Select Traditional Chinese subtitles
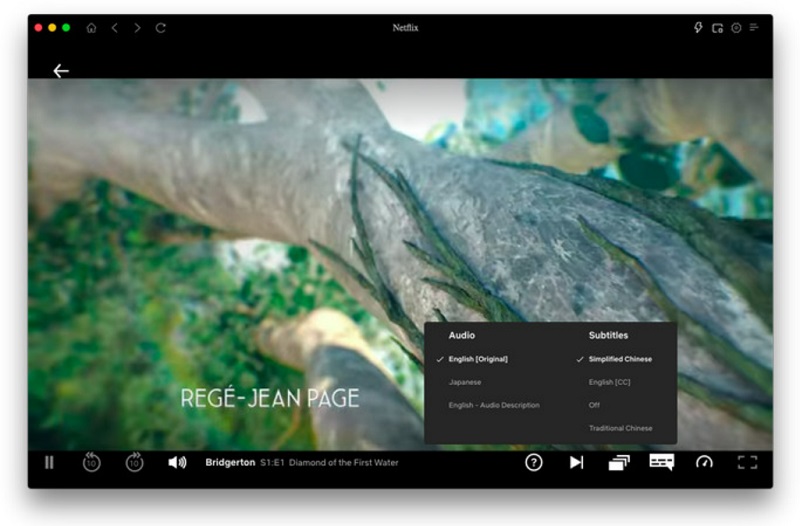The height and width of the screenshot is (526, 800). pos(620,428)
